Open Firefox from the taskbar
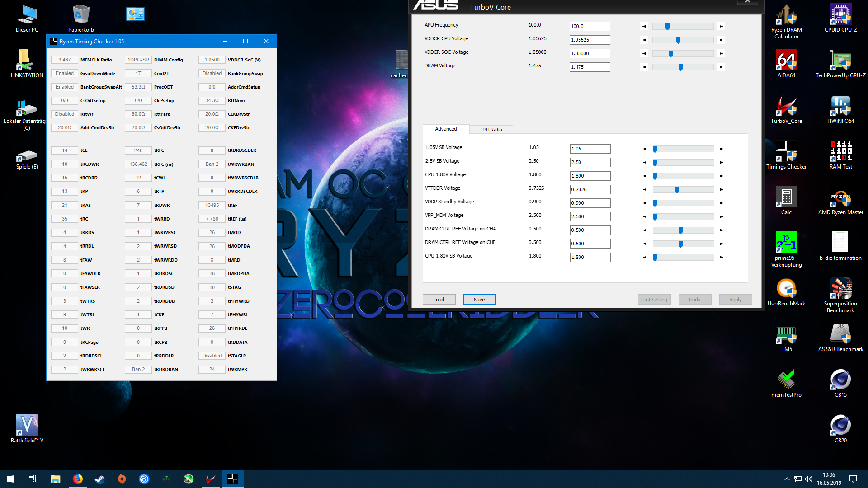The image size is (868, 488). click(x=78, y=479)
